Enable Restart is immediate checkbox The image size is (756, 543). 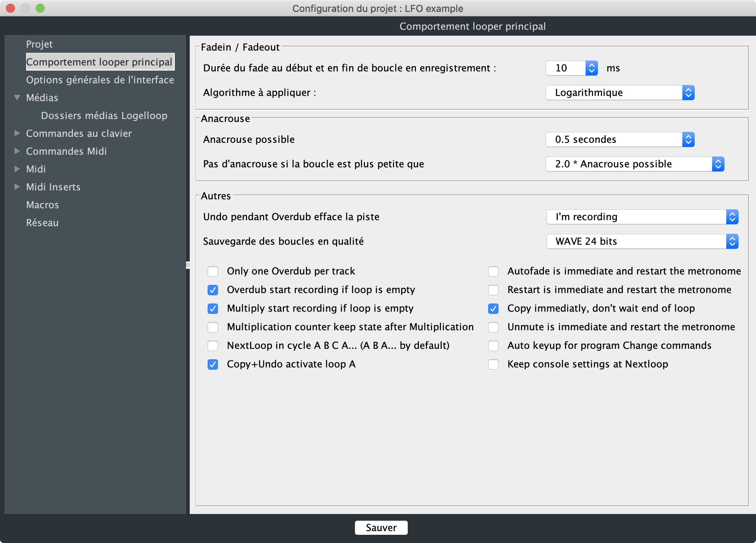493,290
